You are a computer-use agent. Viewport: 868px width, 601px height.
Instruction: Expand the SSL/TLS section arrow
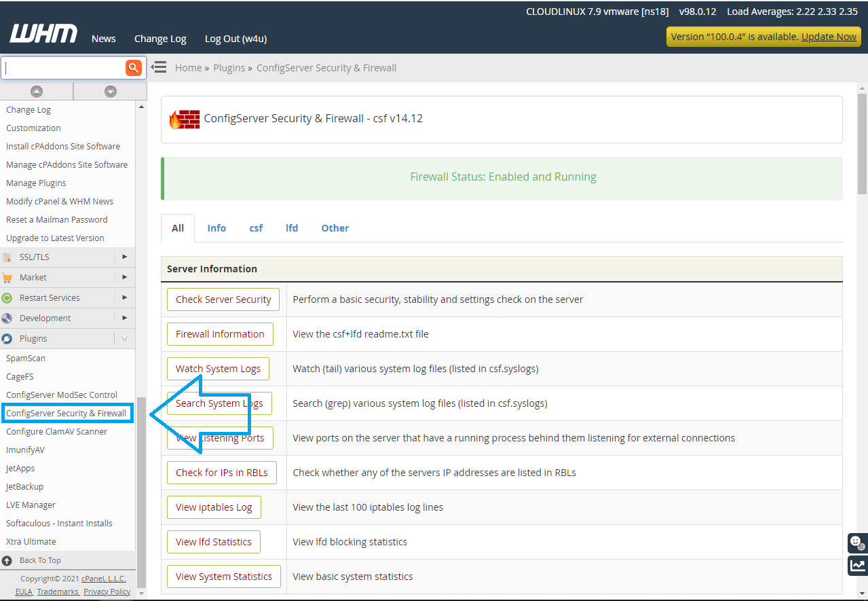pyautogui.click(x=124, y=257)
